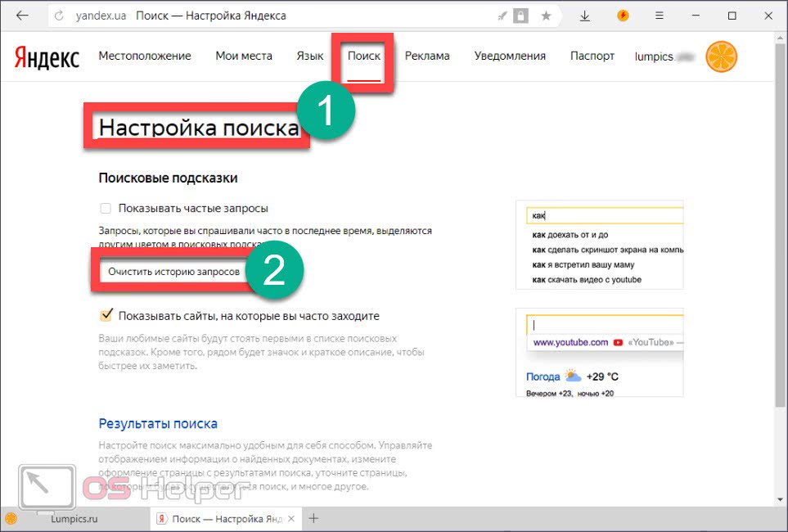Screen dimensions: 788x532
Task: Uncheck 'Показывать сайты, на которые вы часто заходите'
Action: pos(105,316)
